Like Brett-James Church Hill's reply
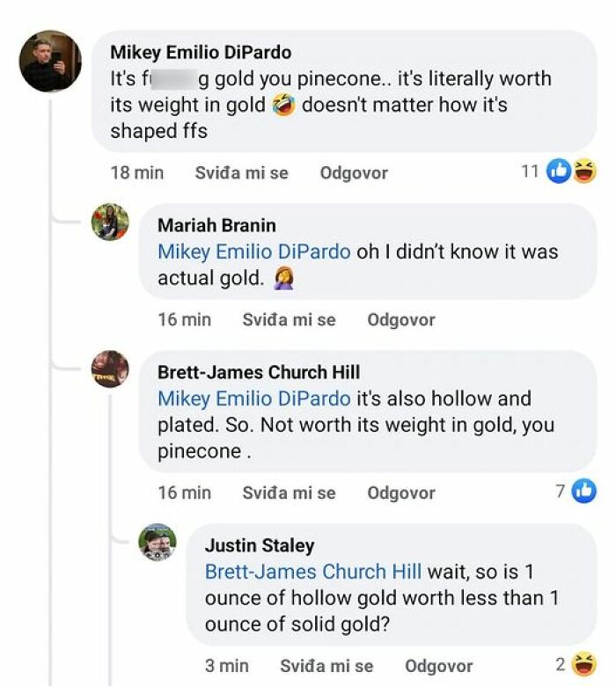Viewport: 616px width, 686px height. [289, 493]
